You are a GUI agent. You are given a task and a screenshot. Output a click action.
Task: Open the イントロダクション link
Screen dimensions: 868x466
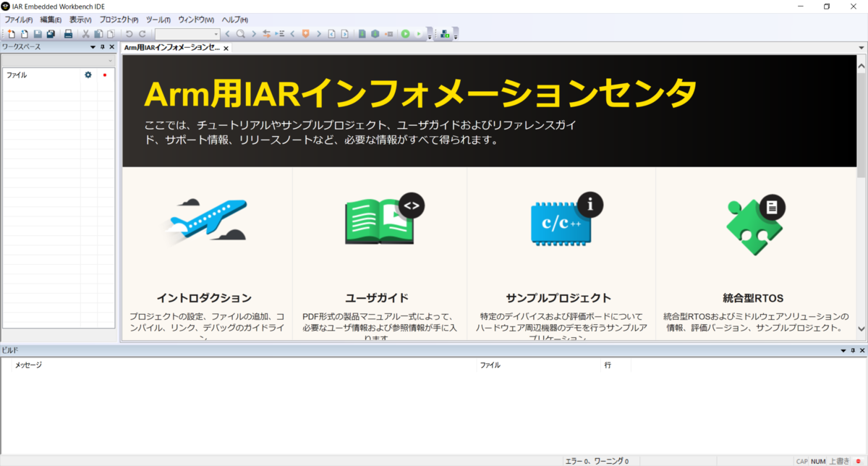pyautogui.click(x=204, y=297)
